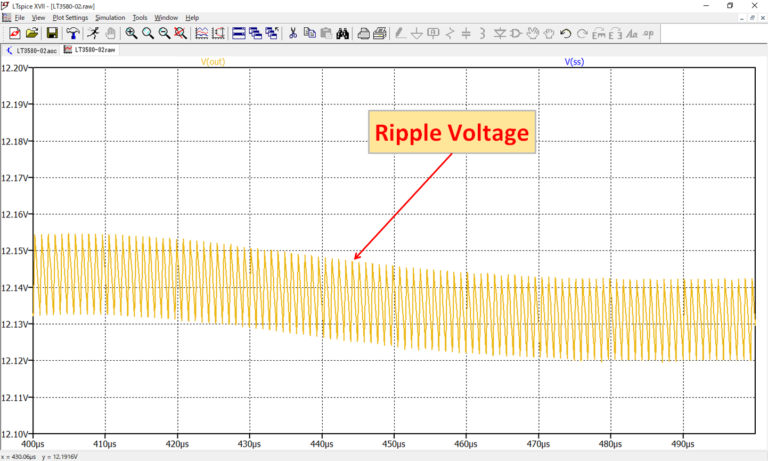
Task: Open the Plot Settings menu
Action: point(69,17)
